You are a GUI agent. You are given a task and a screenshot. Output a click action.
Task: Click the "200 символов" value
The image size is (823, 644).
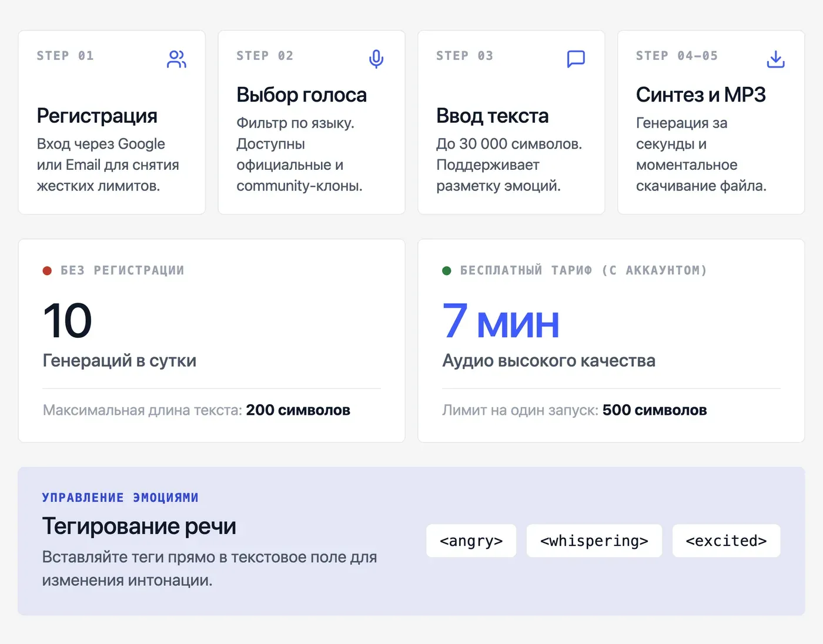(298, 410)
